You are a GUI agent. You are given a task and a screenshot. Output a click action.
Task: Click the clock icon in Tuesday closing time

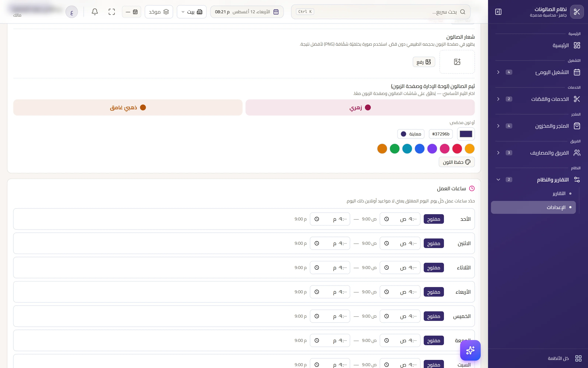click(x=317, y=268)
